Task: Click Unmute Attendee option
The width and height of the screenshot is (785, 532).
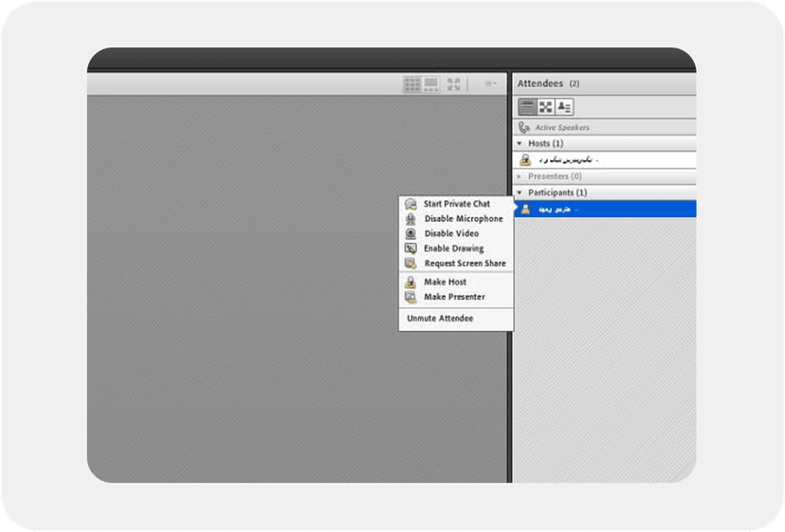Action: (x=440, y=319)
